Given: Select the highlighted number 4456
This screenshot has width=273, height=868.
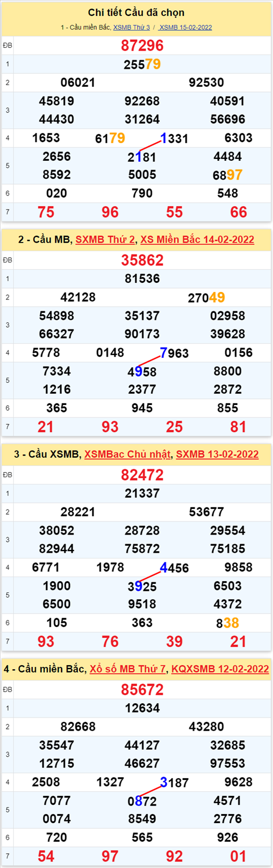Looking at the screenshot, I should [x=174, y=567].
